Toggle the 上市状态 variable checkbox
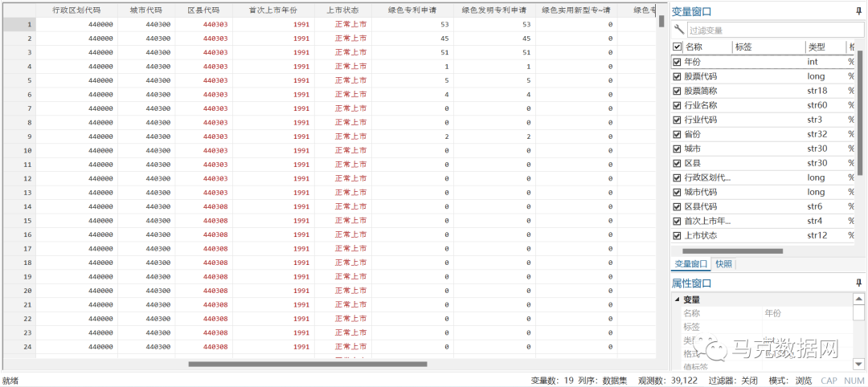 [x=677, y=235]
